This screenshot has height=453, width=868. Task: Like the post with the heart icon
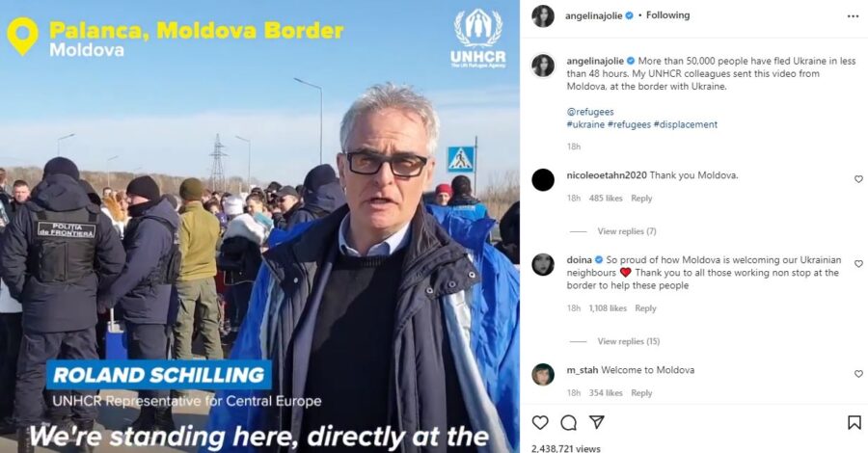click(x=540, y=422)
